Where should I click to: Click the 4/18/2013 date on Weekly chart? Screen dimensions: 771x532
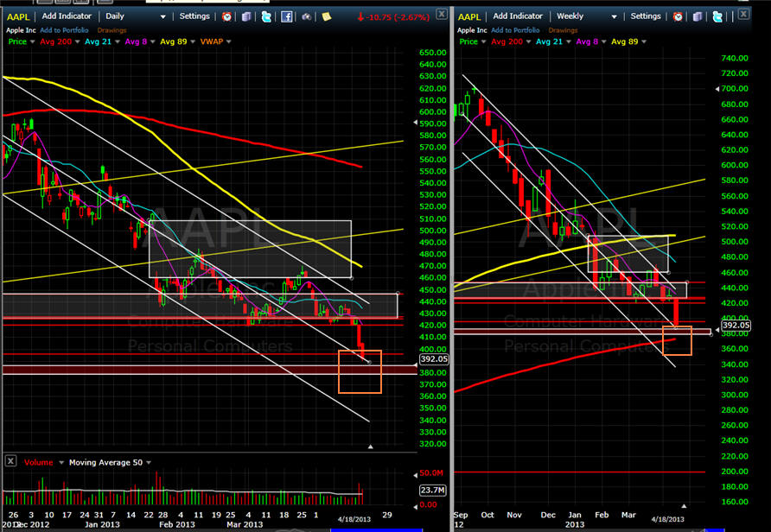[667, 519]
